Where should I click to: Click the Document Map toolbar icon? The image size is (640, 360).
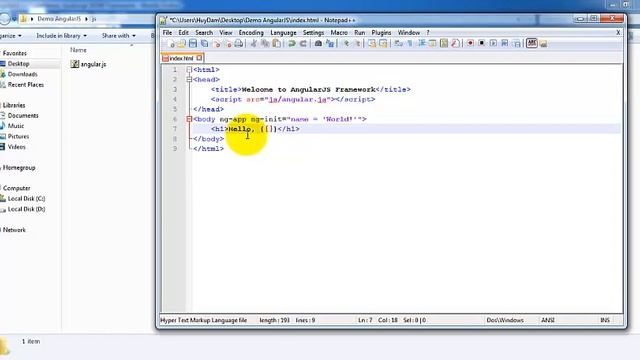444,43
